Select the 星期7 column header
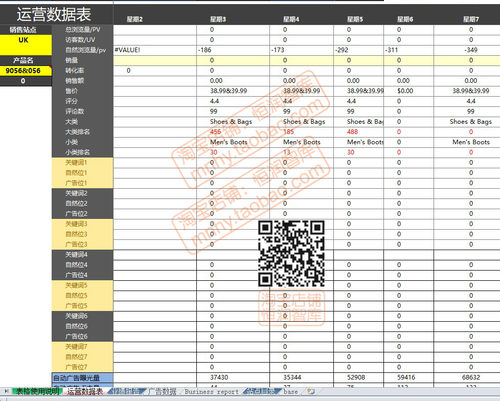The image size is (500, 401). (x=471, y=19)
